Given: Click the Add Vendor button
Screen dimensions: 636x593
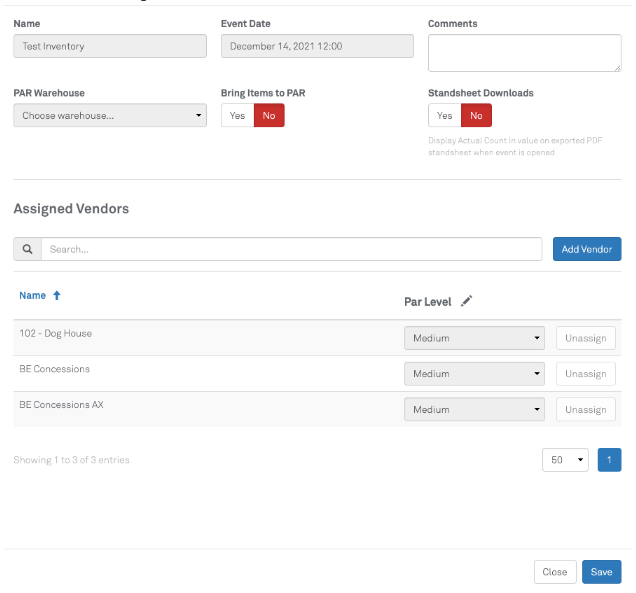Looking at the screenshot, I should [586, 249].
